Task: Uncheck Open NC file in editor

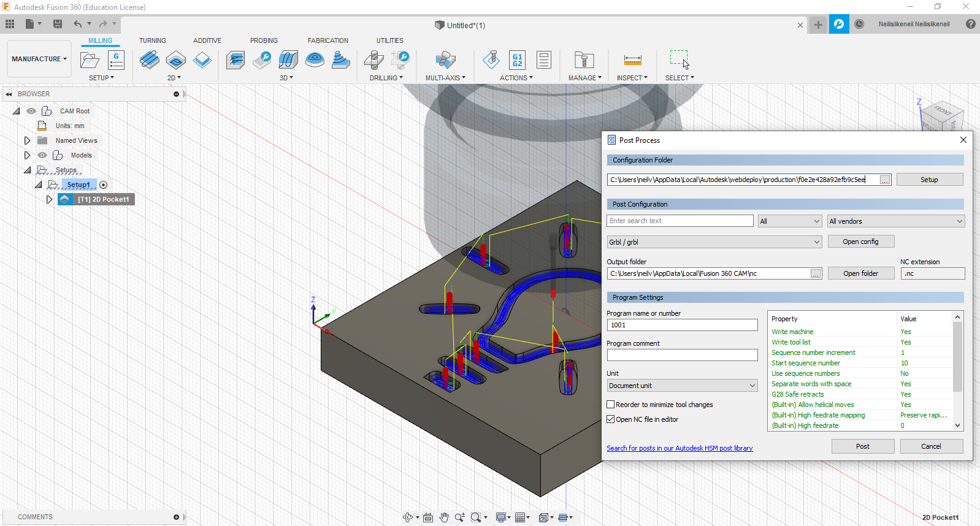Action: 611,419
